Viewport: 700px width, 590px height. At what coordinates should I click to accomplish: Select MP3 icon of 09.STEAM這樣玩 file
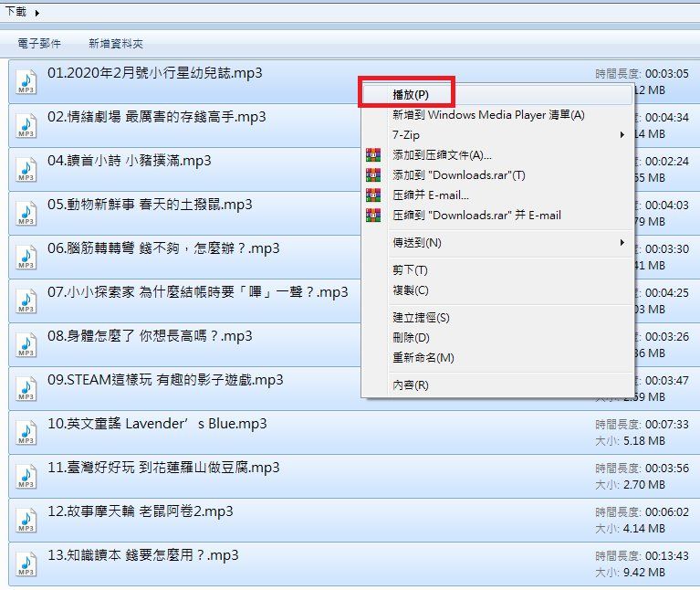[x=26, y=389]
